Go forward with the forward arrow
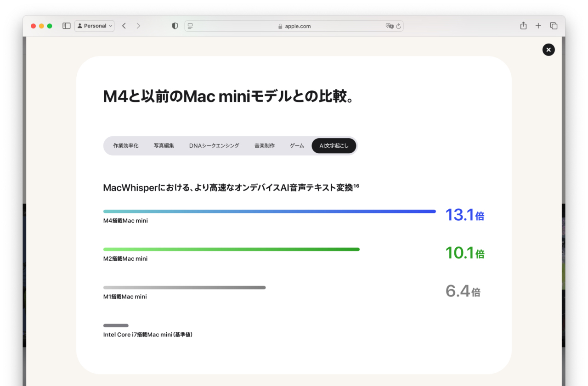 138,26
